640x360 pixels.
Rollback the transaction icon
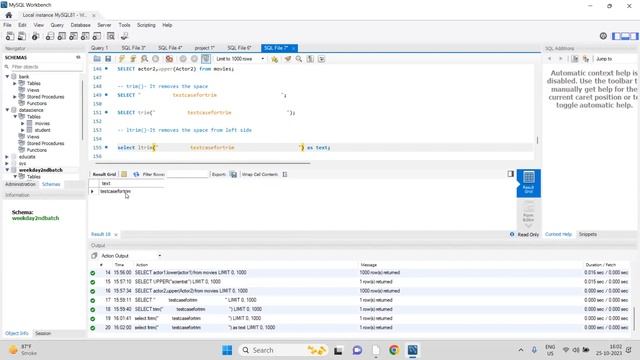click(x=194, y=59)
